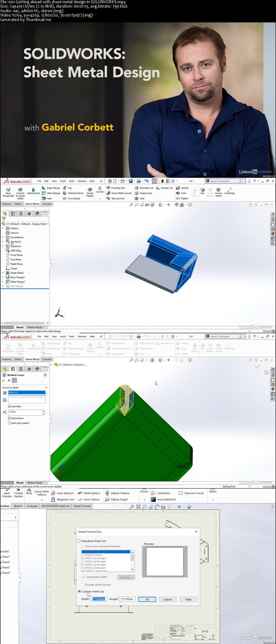Collapse the Corner to Weld section
276x644 pixels.
[46, 387]
